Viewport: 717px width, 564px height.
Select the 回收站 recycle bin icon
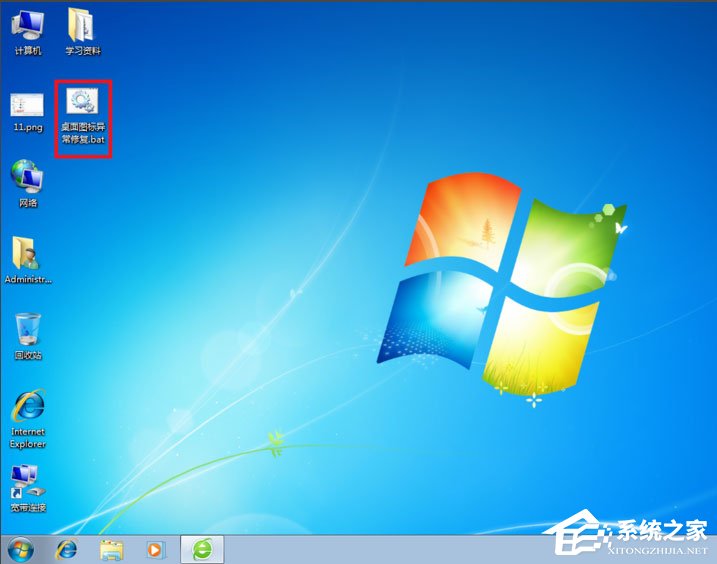coord(27,329)
